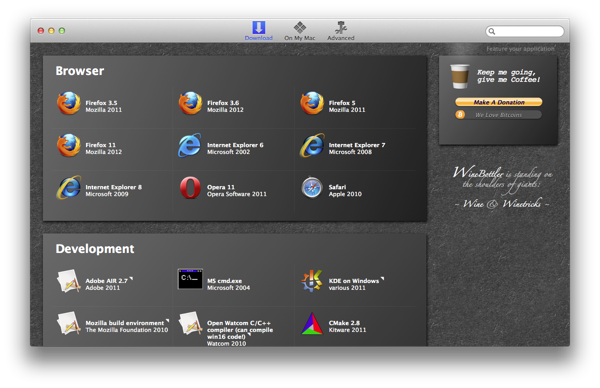Click the Safari Apple 2010 label

(345, 191)
